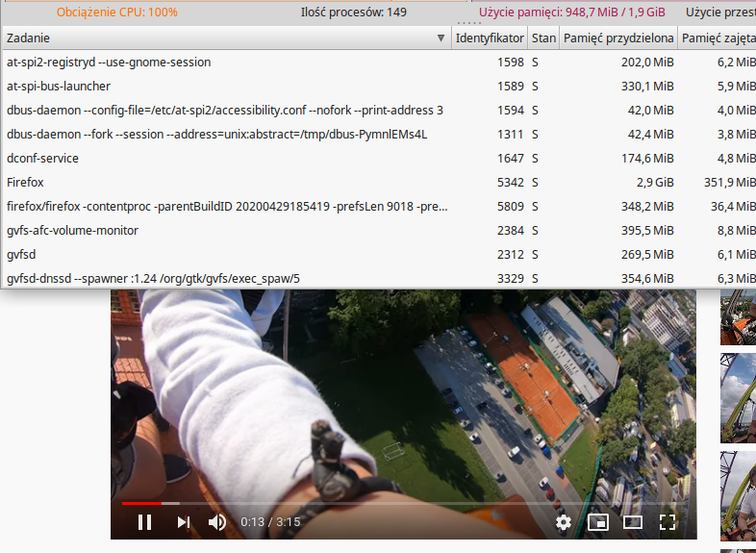Screen dimensions: 756x553
Task: Click the video time display 0:13 / 3:15
Action: pos(270,522)
